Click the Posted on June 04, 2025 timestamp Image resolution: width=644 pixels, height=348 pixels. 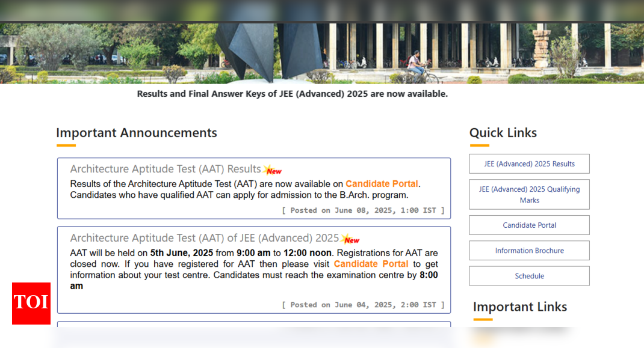tap(363, 305)
